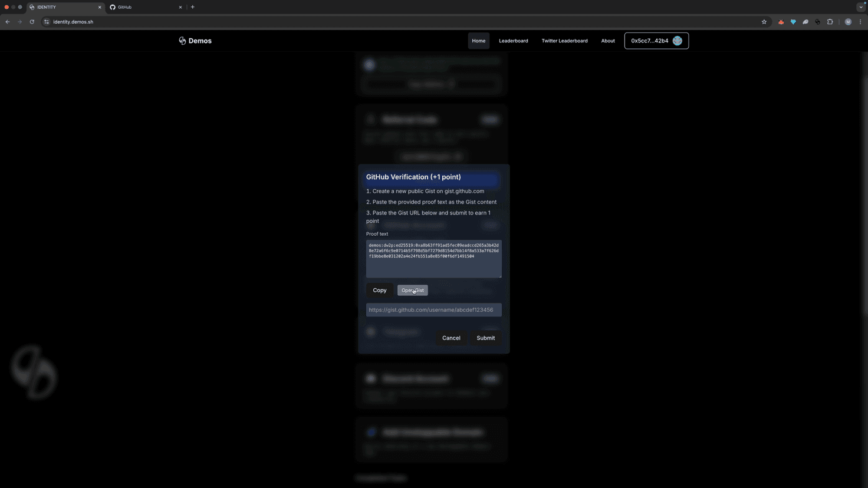Open the Chrome three-dot menu

861,22
